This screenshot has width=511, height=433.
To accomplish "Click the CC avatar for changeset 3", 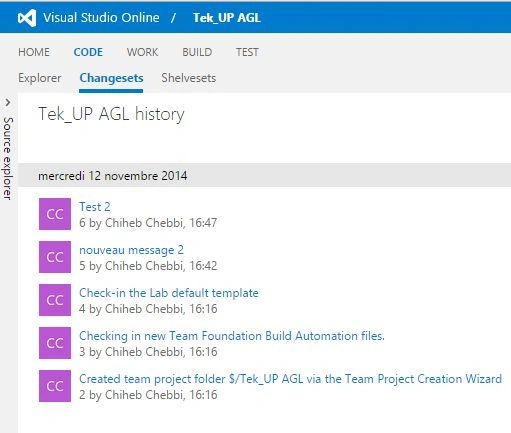I will click(x=55, y=343).
